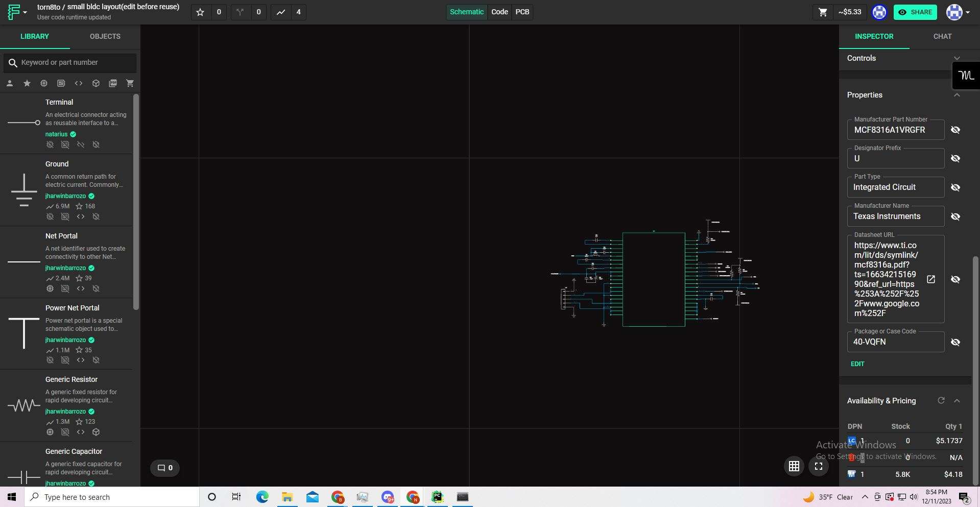The width and height of the screenshot is (980, 507).
Task: Filter library by my parts person icon
Action: click(x=10, y=83)
